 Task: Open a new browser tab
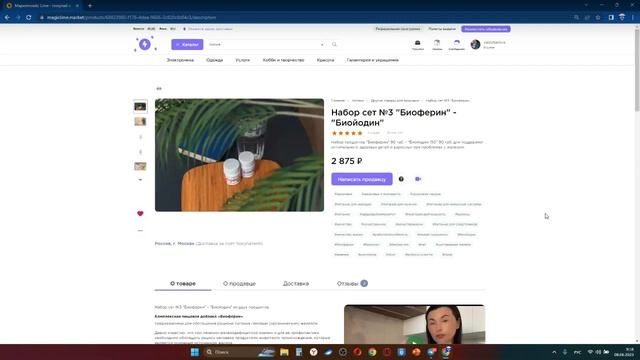coord(90,6)
